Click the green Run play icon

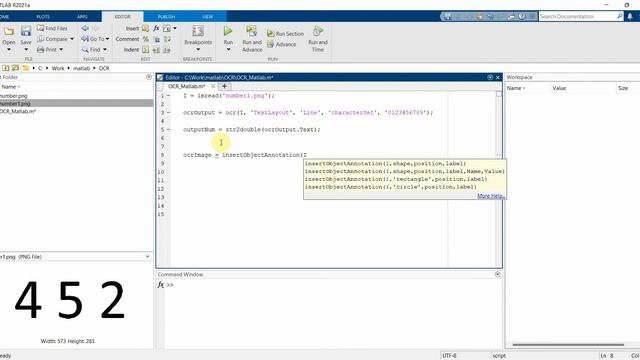[228, 31]
